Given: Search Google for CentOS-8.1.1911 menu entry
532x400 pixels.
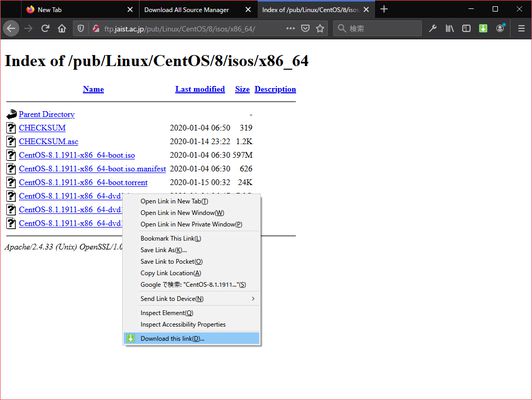Looking at the screenshot, I should point(192,285).
